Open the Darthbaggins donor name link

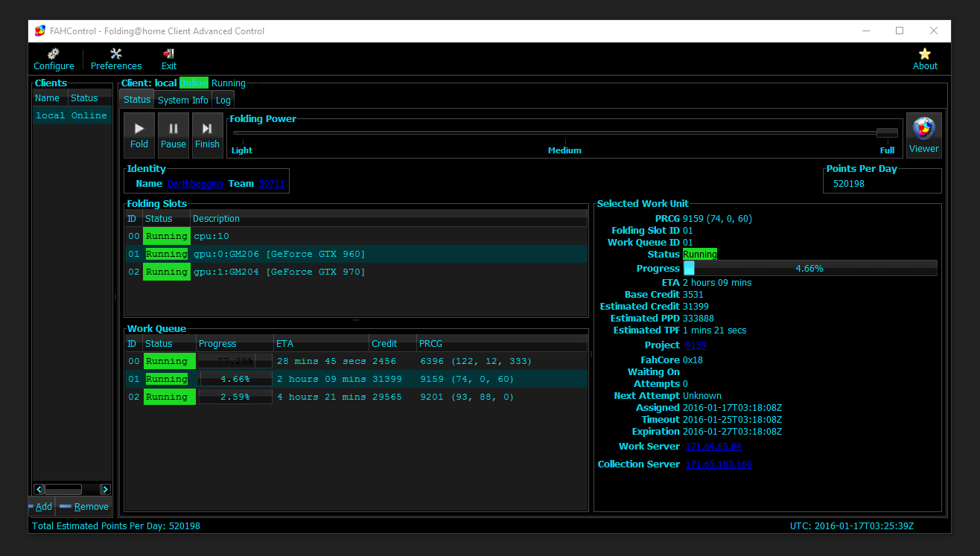coord(195,183)
